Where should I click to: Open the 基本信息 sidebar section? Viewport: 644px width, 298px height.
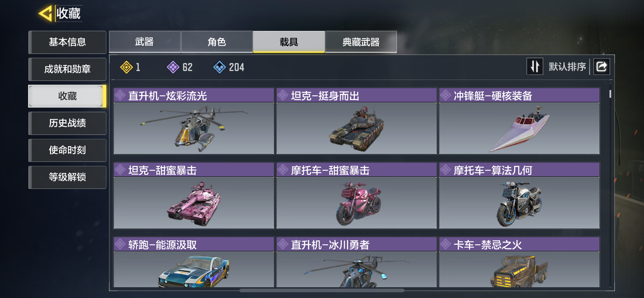(67, 42)
